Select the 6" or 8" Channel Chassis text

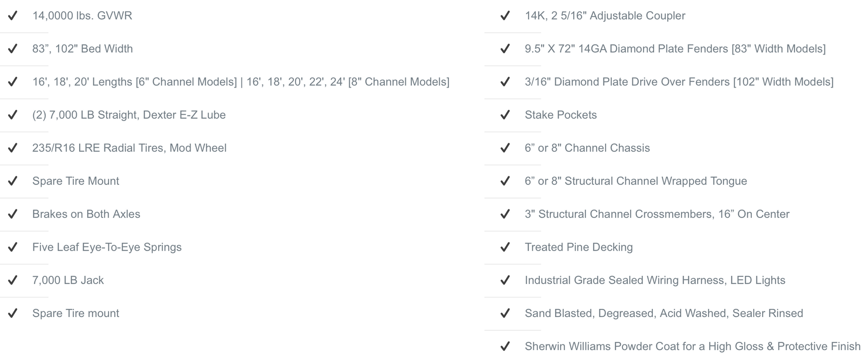pyautogui.click(x=587, y=148)
